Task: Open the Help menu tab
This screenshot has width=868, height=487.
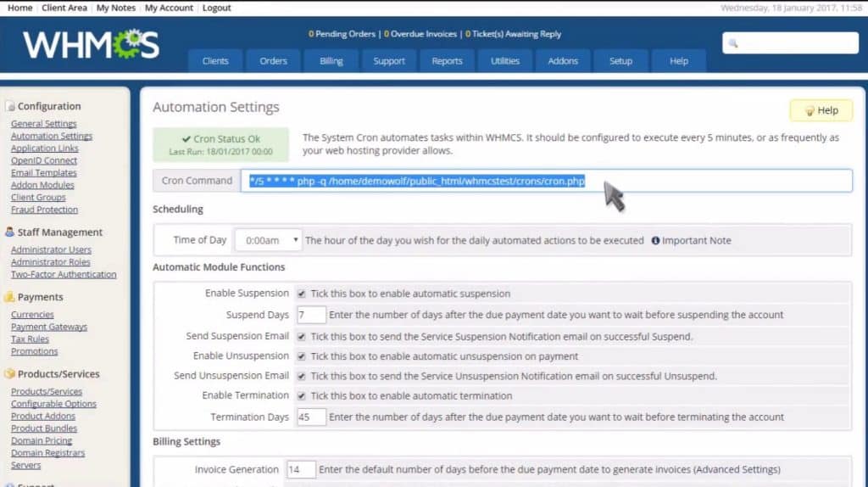Action: coord(679,61)
